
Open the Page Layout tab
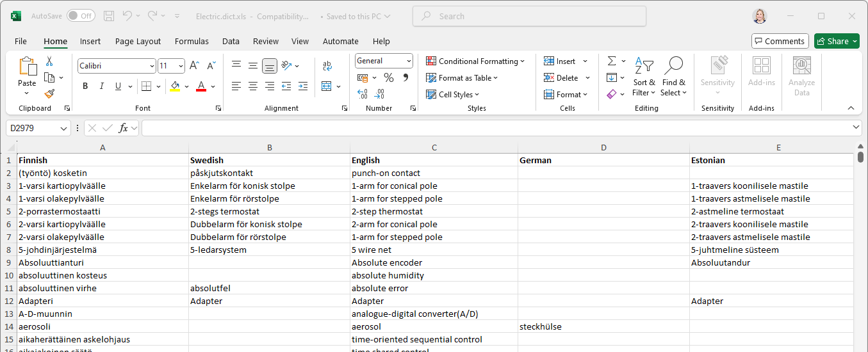[138, 41]
